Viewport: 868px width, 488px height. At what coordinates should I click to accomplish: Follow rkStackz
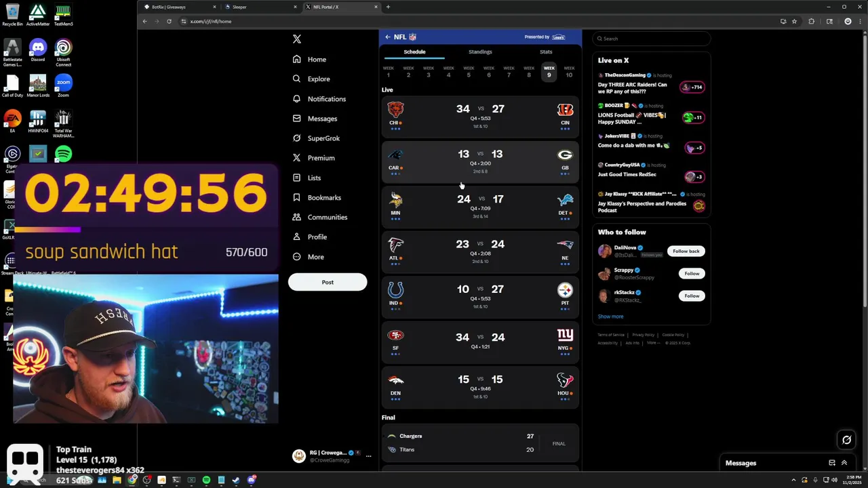(692, 296)
